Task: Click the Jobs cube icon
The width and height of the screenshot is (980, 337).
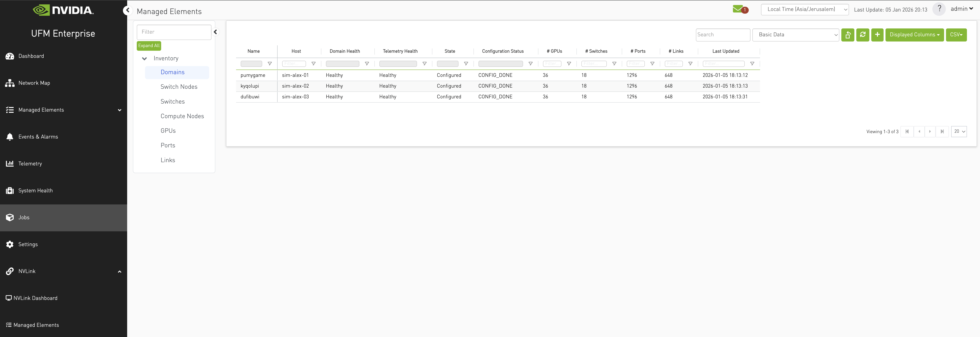Action: (10, 217)
